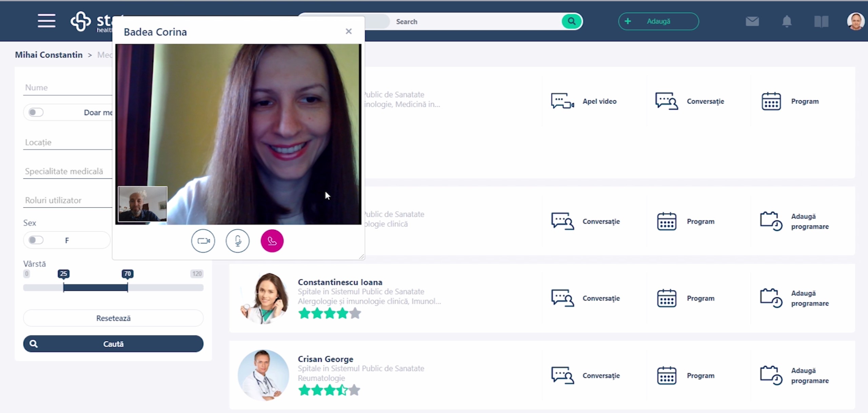The height and width of the screenshot is (413, 868).
Task: Click the age slider handle at 70
Action: (128, 287)
